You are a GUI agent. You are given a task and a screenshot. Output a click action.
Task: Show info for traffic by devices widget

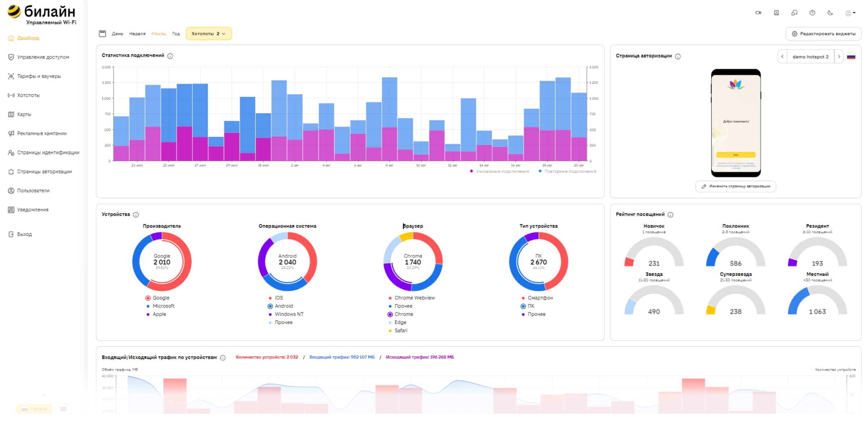pyautogui.click(x=223, y=358)
